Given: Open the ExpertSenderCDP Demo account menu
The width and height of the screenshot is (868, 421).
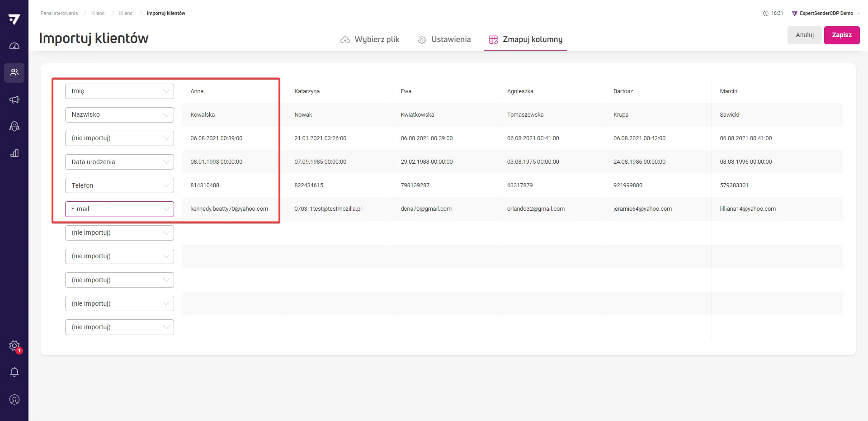Looking at the screenshot, I should [826, 13].
